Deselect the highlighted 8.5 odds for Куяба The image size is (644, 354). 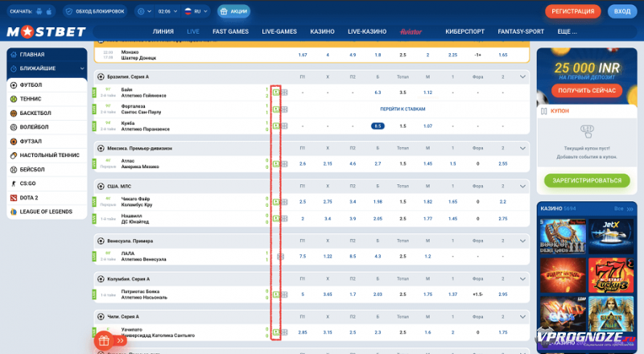pos(378,126)
